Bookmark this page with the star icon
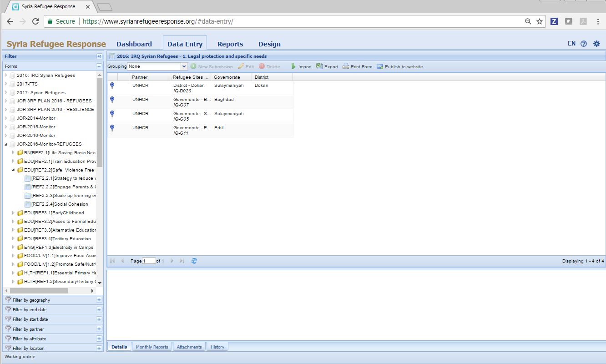The image size is (606, 364). (540, 21)
